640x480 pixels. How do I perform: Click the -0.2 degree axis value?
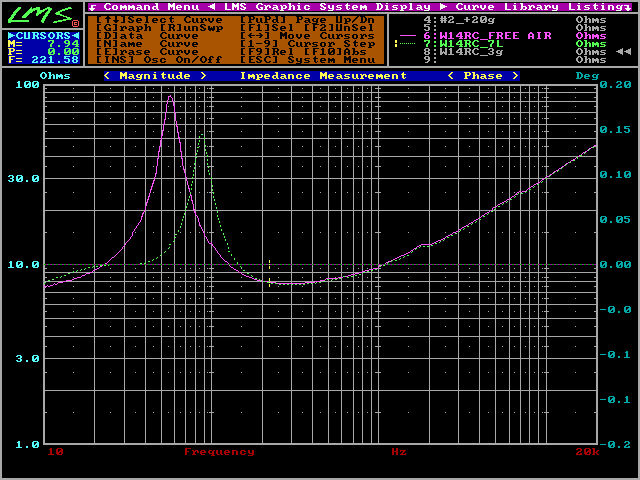[x=616, y=445]
